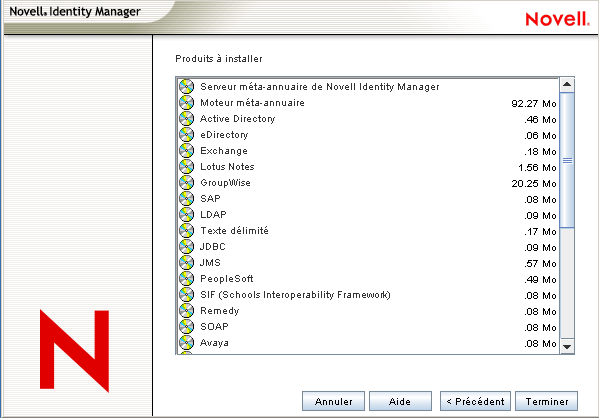Screen dimensions: 599x418
Task: Select the 'Active Directory' list entry
Action: click(368, 118)
